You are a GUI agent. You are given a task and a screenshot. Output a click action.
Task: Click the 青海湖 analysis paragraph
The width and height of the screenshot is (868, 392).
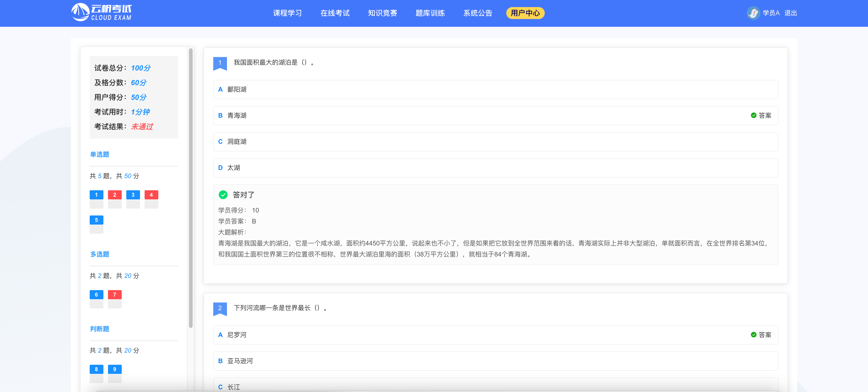click(493, 249)
